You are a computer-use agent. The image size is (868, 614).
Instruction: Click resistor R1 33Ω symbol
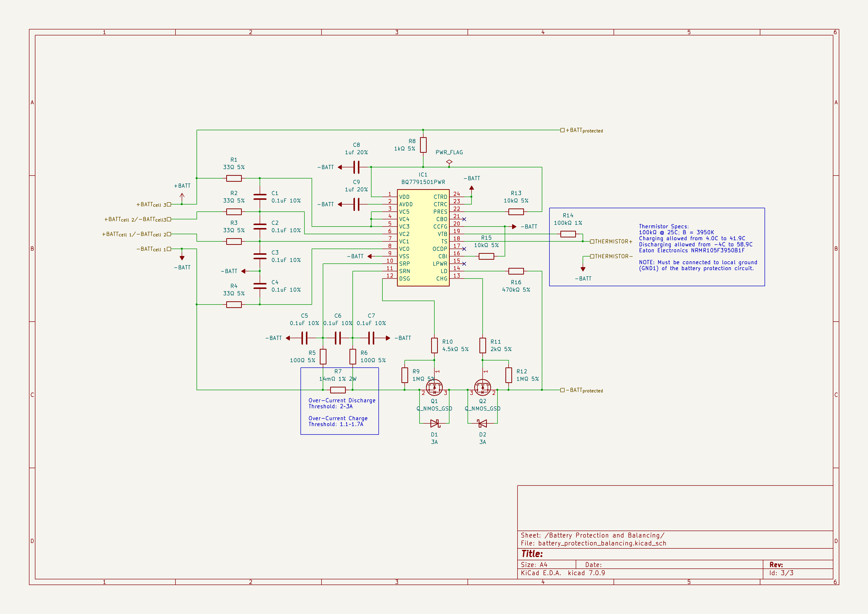click(x=234, y=178)
